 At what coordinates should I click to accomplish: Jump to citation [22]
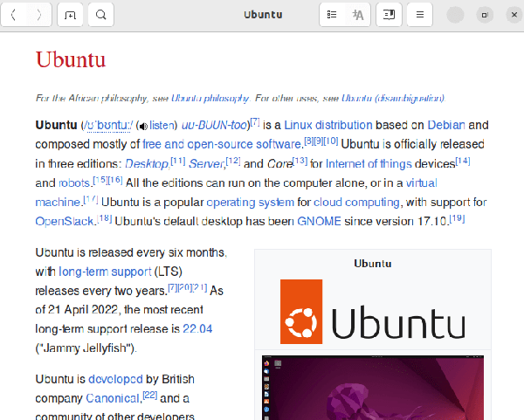click(x=149, y=396)
